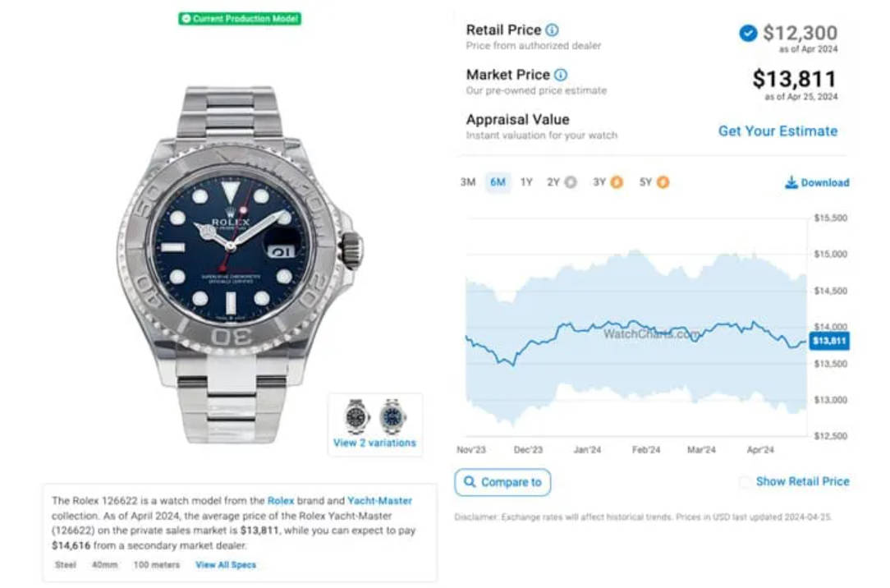Click the black dial variation thumbnail

coord(356,416)
